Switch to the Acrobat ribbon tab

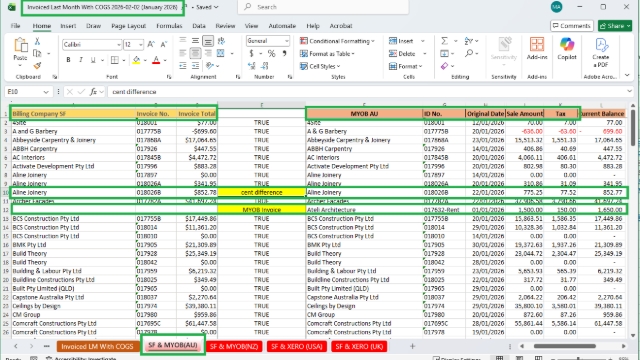click(341, 26)
